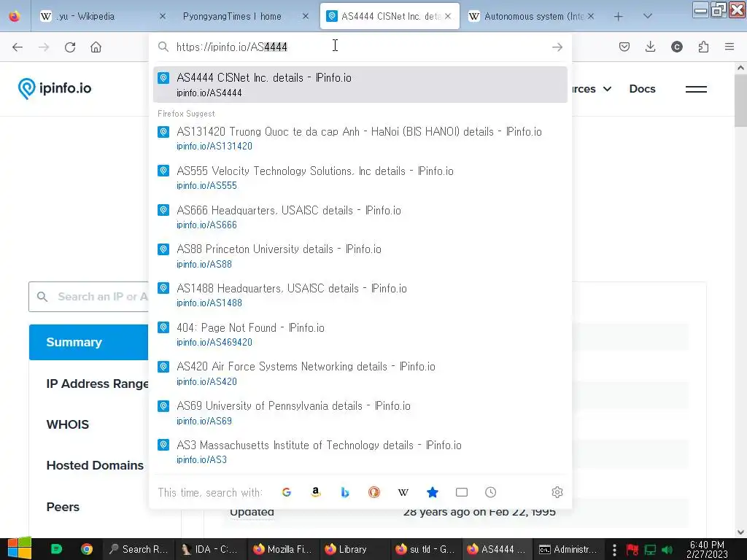747x560 pixels.
Task: Select 404 Page Not Found suggestion
Action: coord(360,335)
